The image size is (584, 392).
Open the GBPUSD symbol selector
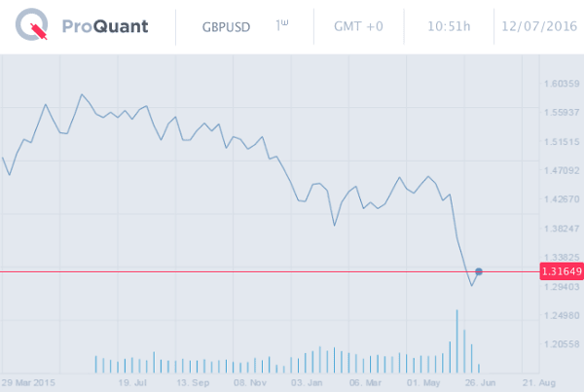(x=228, y=27)
